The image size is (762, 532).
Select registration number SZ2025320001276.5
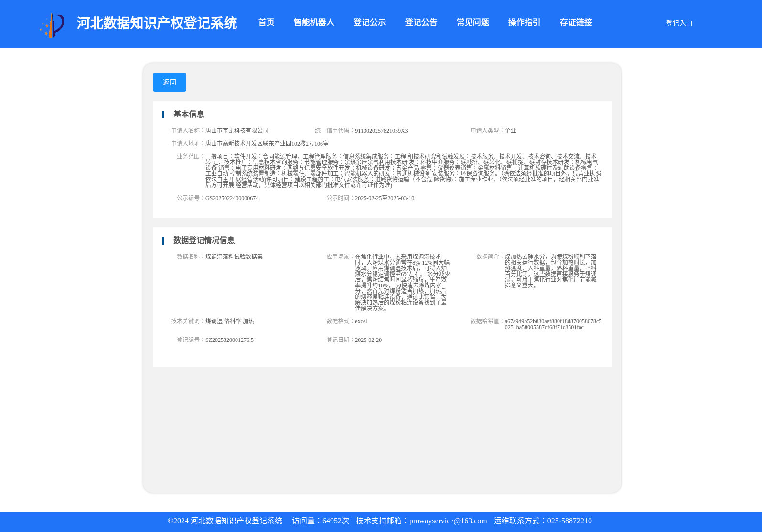[229, 340]
